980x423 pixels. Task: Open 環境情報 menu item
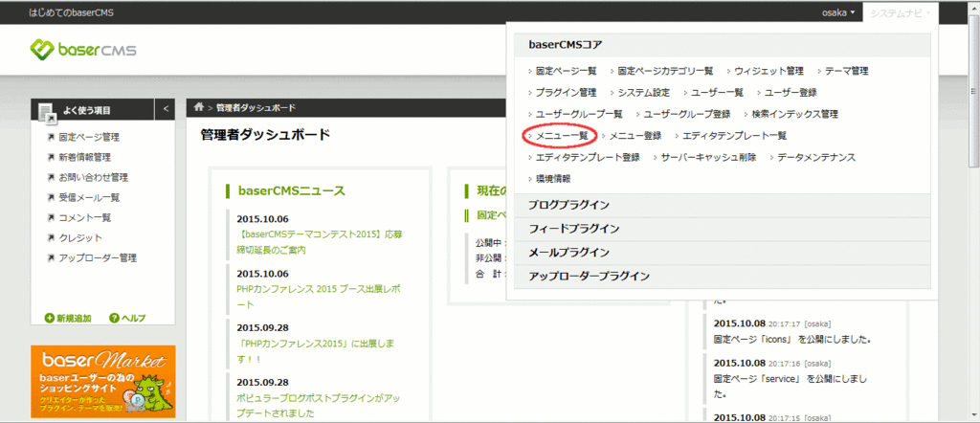point(553,179)
